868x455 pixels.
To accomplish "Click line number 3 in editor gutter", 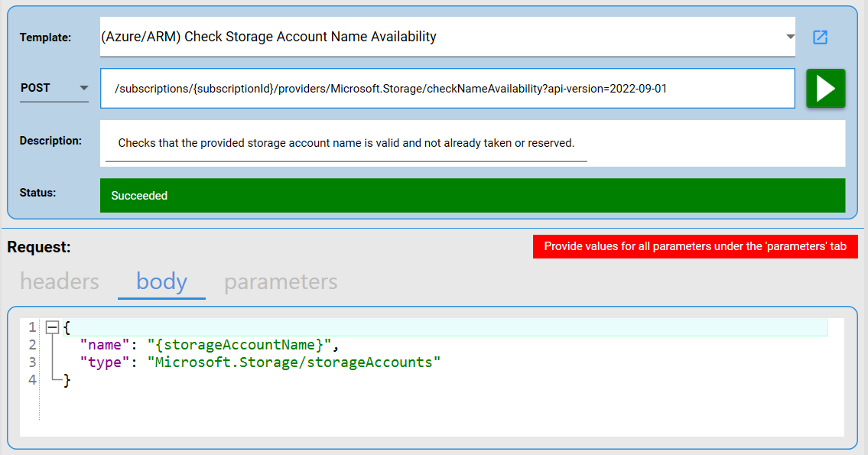I will pos(32,362).
